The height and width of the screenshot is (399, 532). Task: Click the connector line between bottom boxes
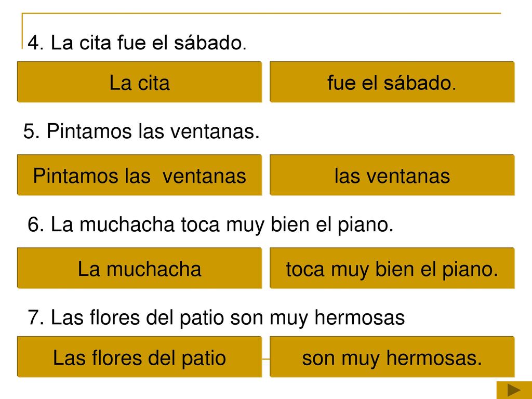point(266,358)
